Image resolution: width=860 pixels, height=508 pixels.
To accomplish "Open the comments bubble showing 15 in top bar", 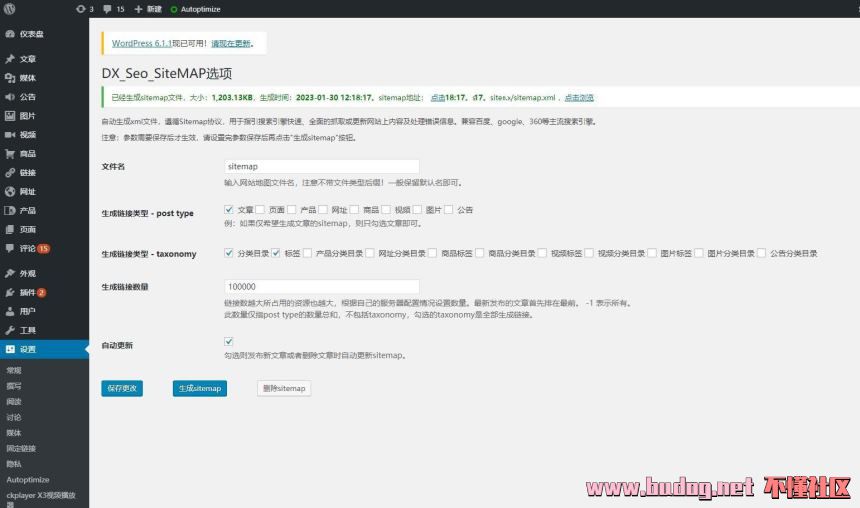I will click(114, 9).
